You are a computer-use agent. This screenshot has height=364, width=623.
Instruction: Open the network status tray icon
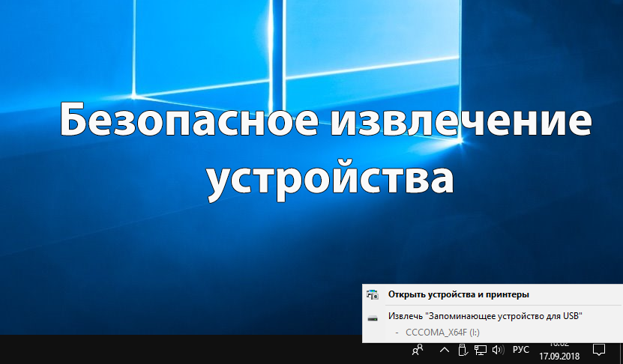coord(480,350)
